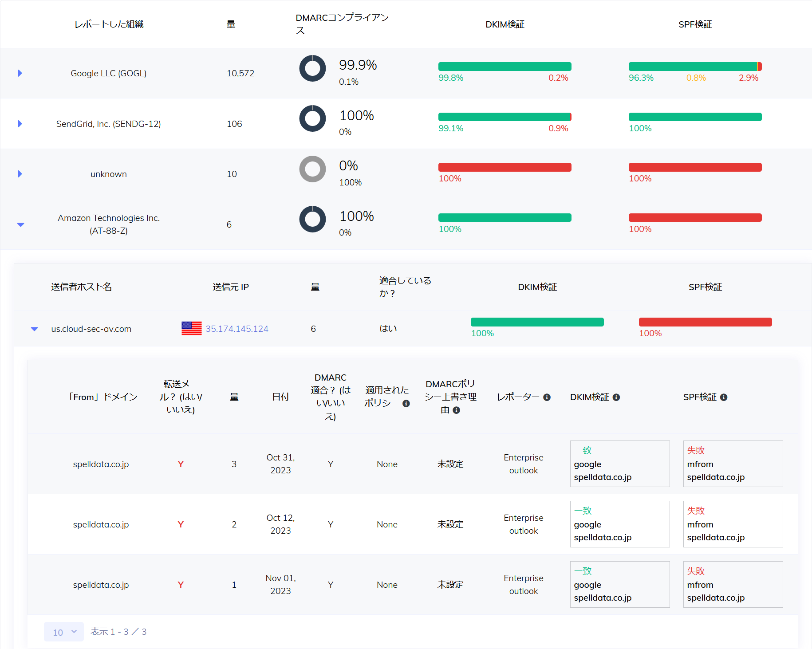812x649 pixels.
Task: Click info icon beside detail DKIM検証 header
Action: [616, 397]
